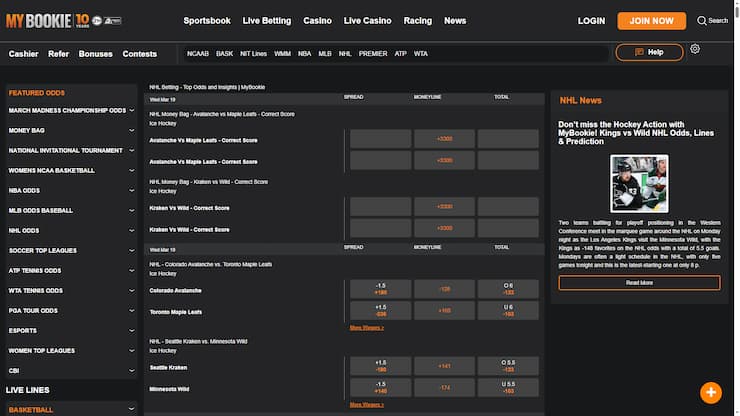Select PREMIER quick link
This screenshot has height=416, width=740.
(x=373, y=54)
